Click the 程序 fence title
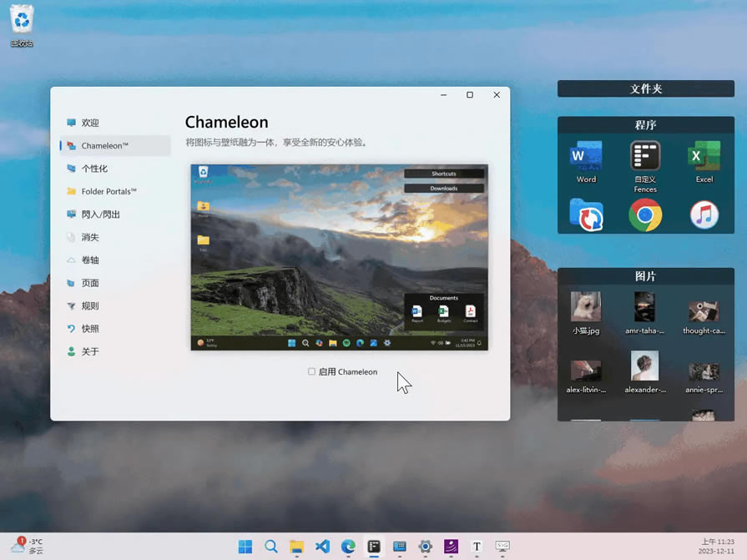747x560 pixels. (x=646, y=124)
